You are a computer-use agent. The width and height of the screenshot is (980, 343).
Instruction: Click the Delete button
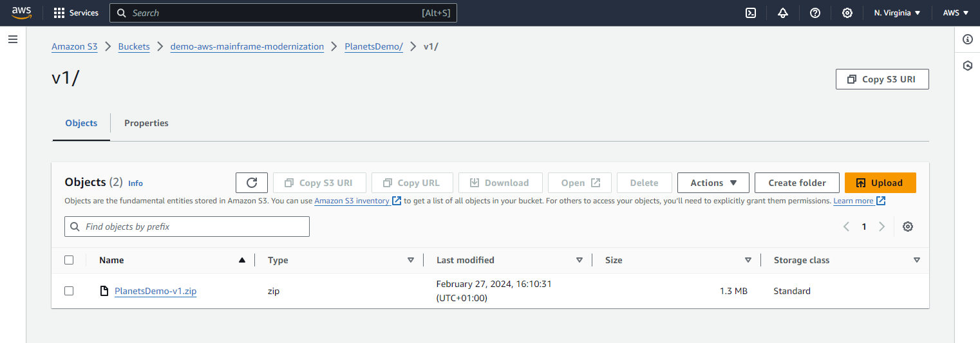645,183
